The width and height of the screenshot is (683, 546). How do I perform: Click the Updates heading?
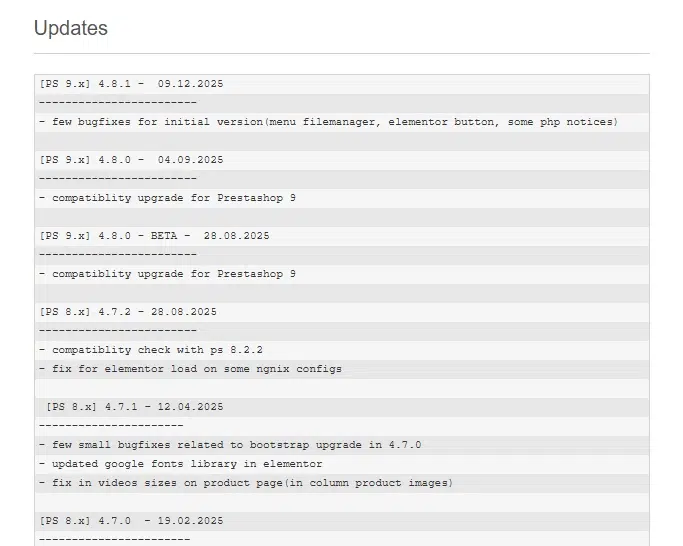pos(70,28)
